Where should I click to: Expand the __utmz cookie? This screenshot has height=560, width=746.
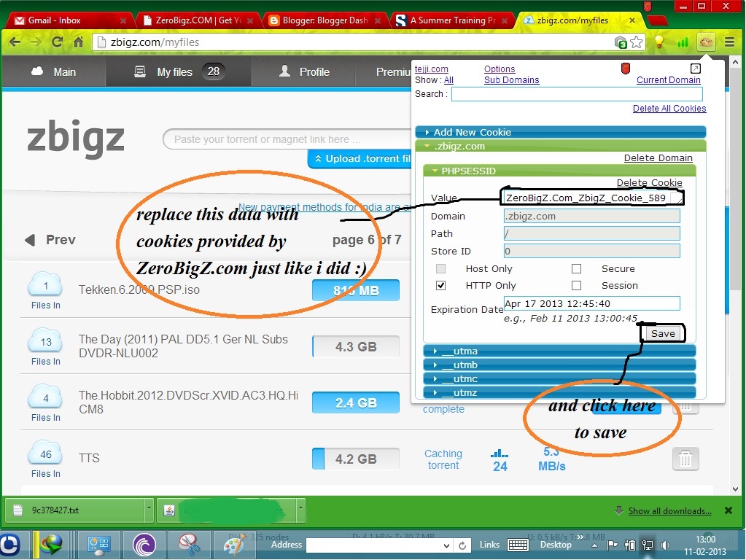click(x=559, y=392)
